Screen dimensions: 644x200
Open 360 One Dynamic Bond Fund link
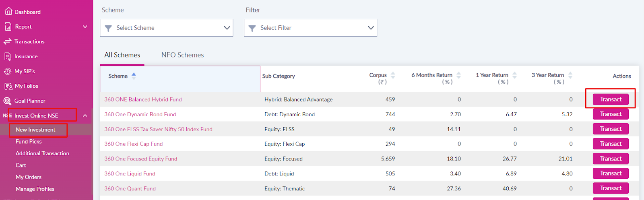140,114
